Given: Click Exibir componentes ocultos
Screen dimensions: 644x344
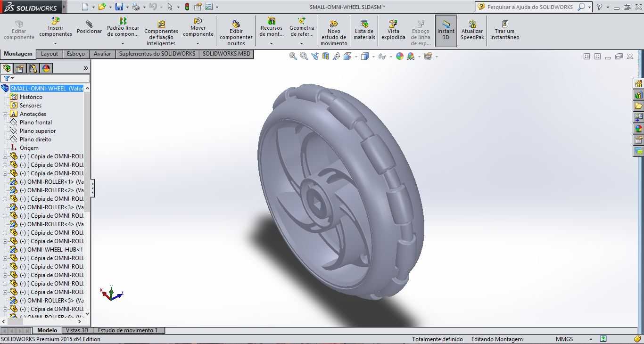Looking at the screenshot, I should tap(236, 33).
